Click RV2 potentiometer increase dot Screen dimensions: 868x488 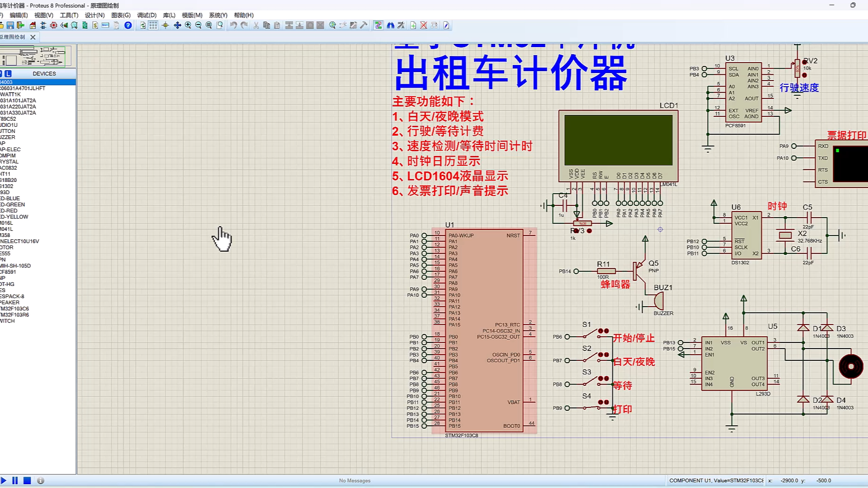coord(804,62)
